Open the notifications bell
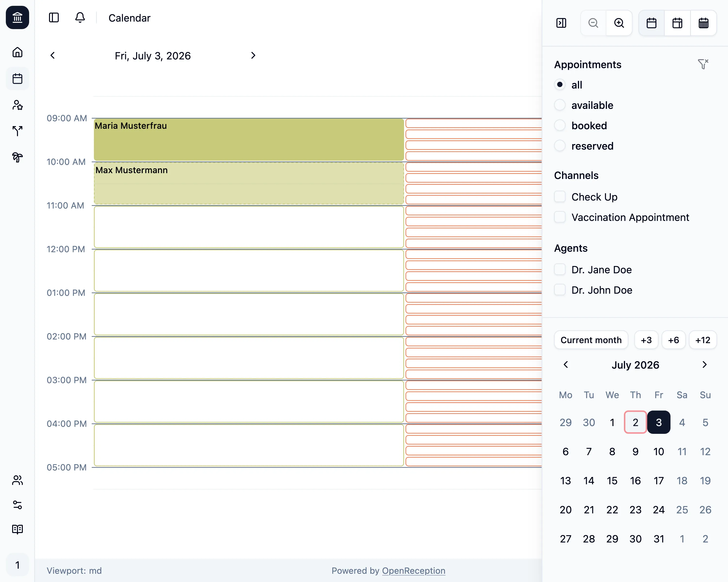The width and height of the screenshot is (728, 582). 80,17
